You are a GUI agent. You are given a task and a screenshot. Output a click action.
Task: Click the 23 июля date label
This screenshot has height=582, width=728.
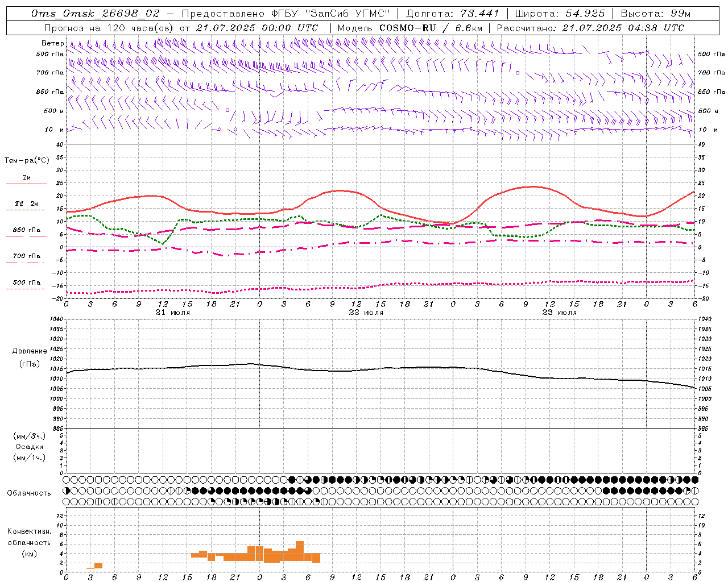point(560,313)
